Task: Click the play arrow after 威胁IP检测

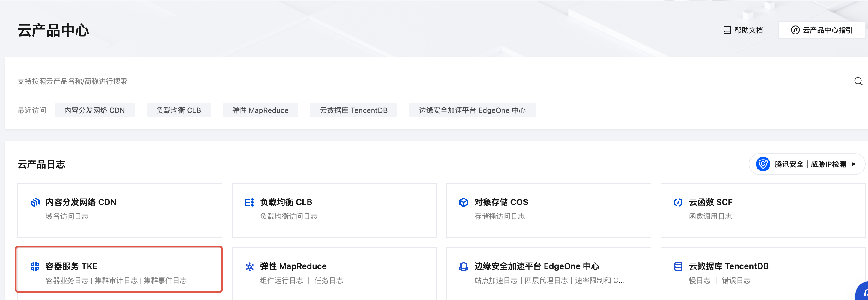Action: [854, 164]
